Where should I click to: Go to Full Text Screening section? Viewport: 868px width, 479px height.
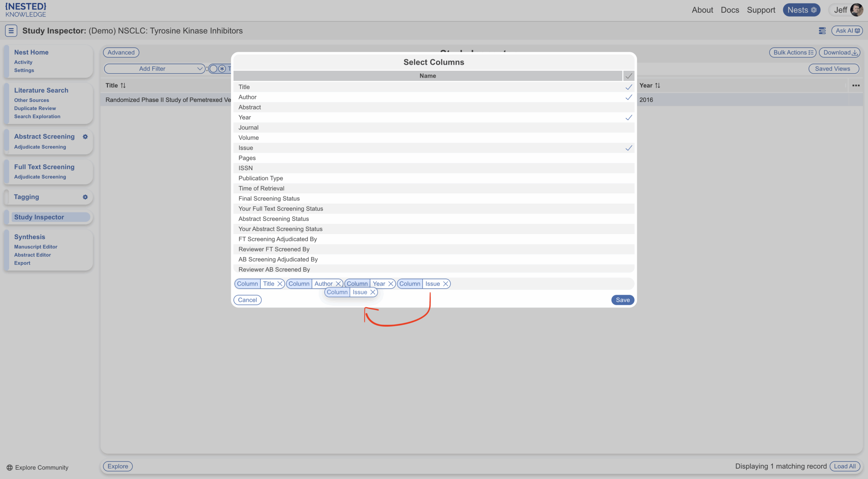click(44, 167)
